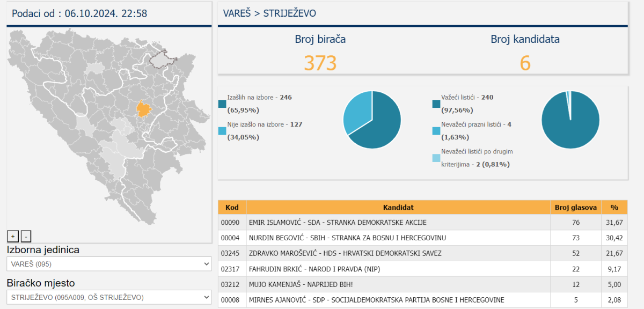This screenshot has height=309, width=644.
Task: Click light blue 'Nije izašlo na izbore' legend swatch
Action: (222, 130)
